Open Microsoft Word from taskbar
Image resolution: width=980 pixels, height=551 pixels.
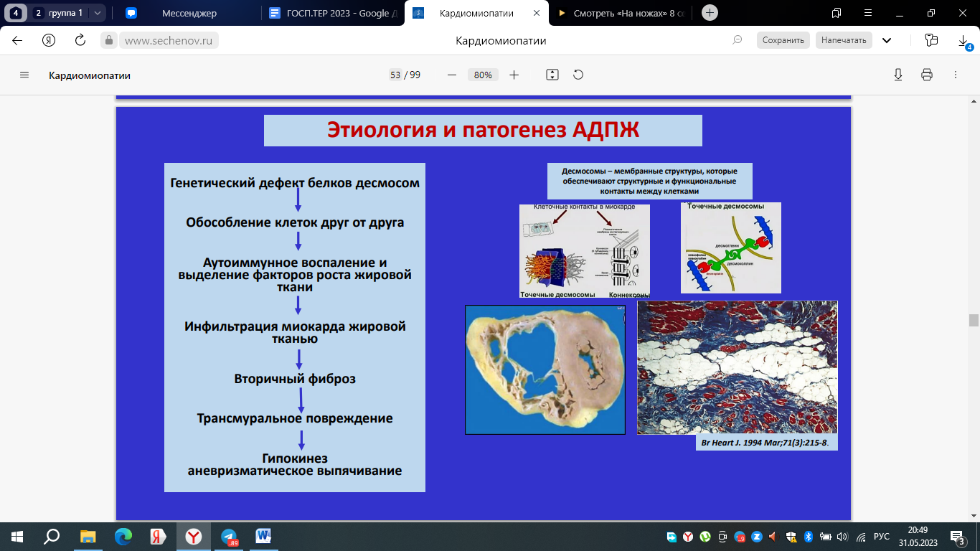pos(263,536)
